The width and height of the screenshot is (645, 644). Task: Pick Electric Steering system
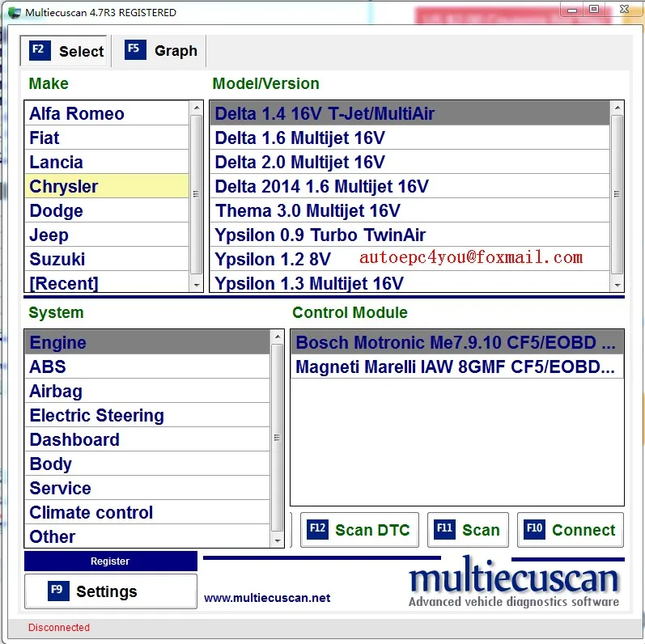pos(147,415)
